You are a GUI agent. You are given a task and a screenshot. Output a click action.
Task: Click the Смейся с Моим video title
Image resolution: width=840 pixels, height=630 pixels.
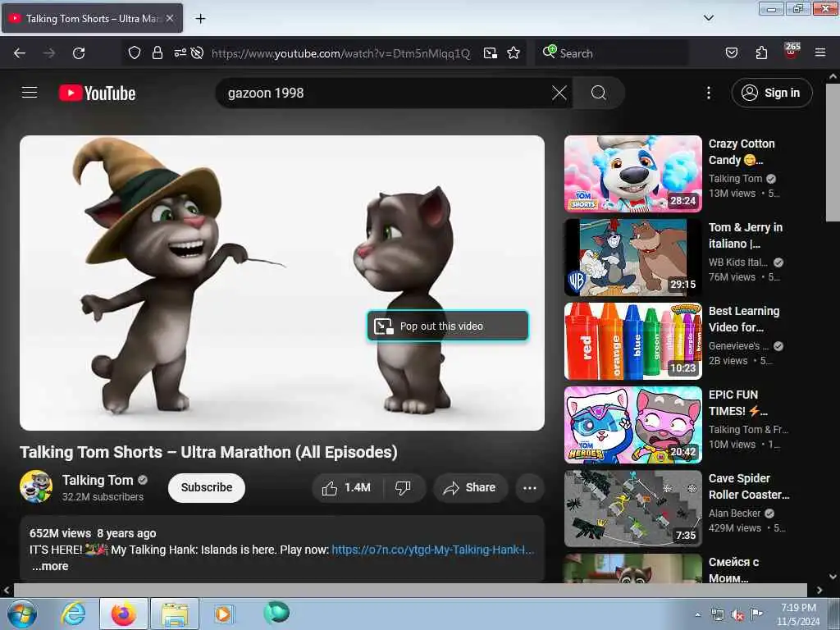733,570
